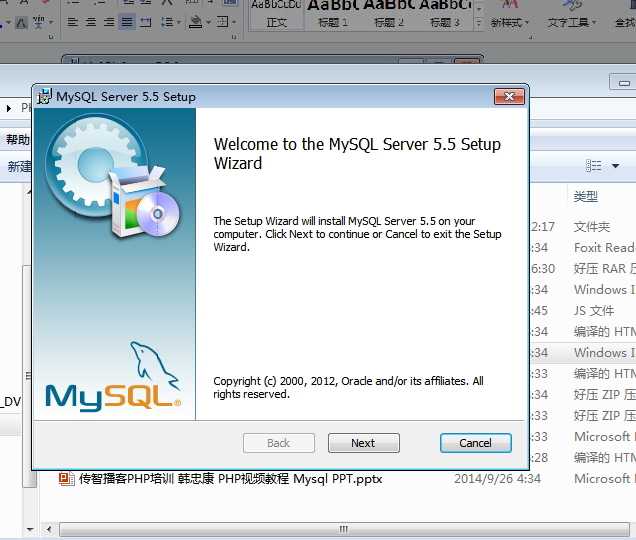Image resolution: width=636 pixels, height=540 pixels.
Task: Open paragraph settings dialog launcher
Action: coord(234,37)
